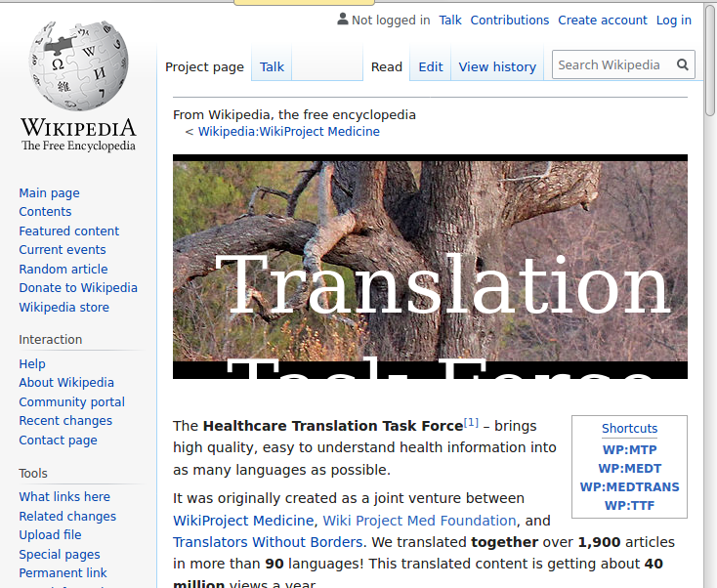Screen dimensions: 717x588
Task: Open Community portal
Action: (71, 401)
